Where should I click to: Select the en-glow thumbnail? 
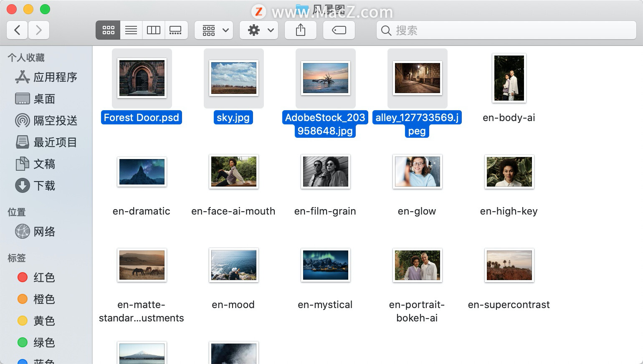pos(418,172)
